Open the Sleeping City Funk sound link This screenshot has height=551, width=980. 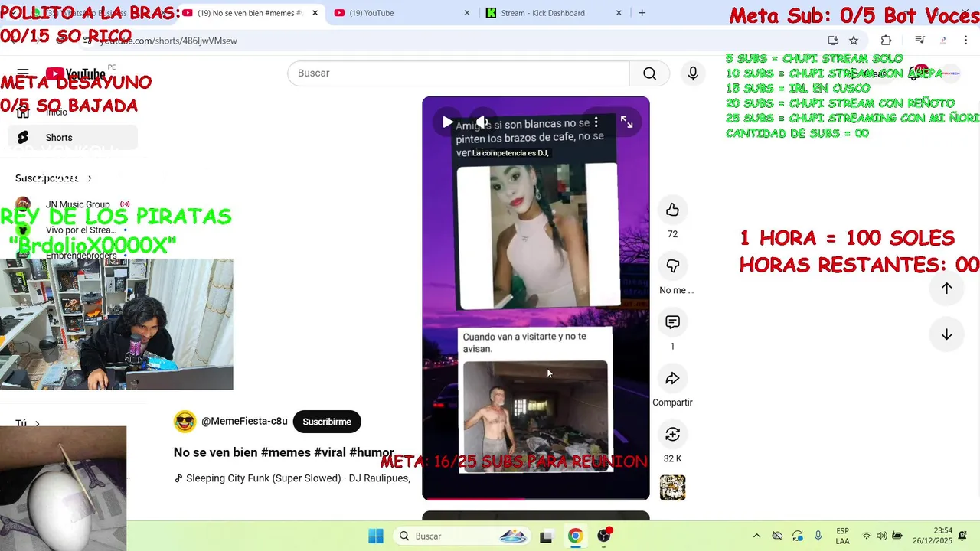pos(292,478)
